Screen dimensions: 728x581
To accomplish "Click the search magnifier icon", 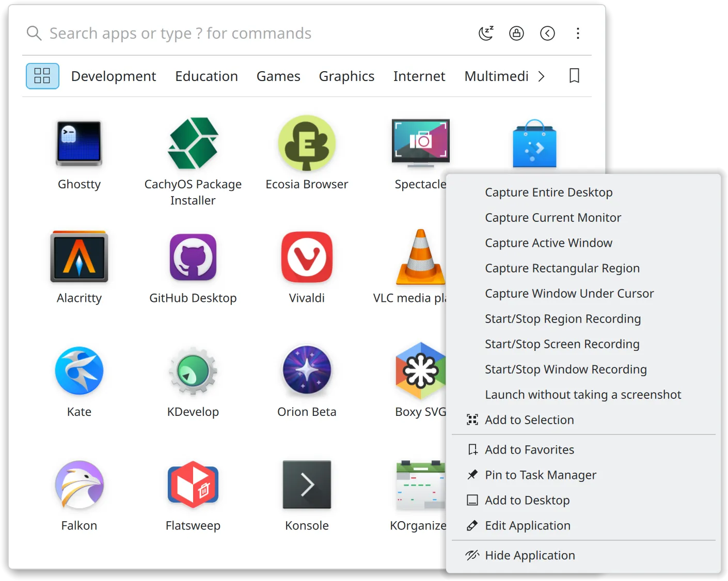I will click(34, 33).
